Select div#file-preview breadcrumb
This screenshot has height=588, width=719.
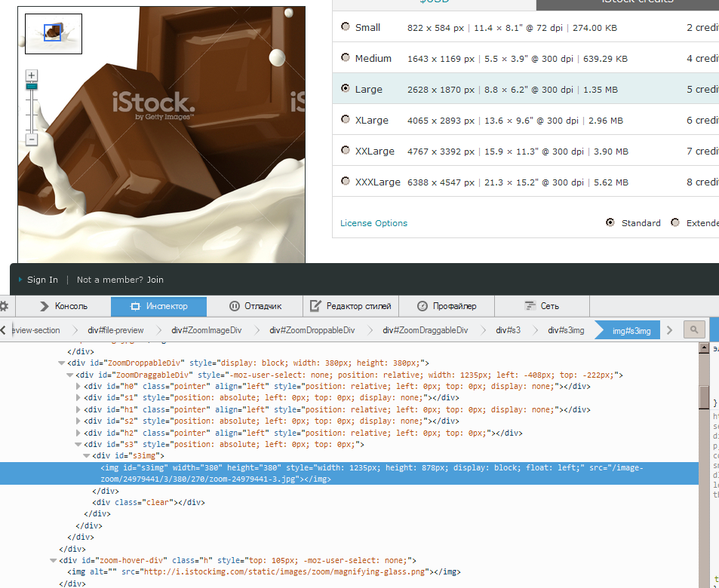point(115,330)
